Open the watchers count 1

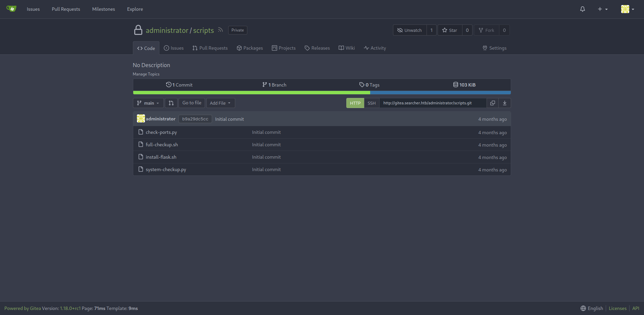point(432,30)
